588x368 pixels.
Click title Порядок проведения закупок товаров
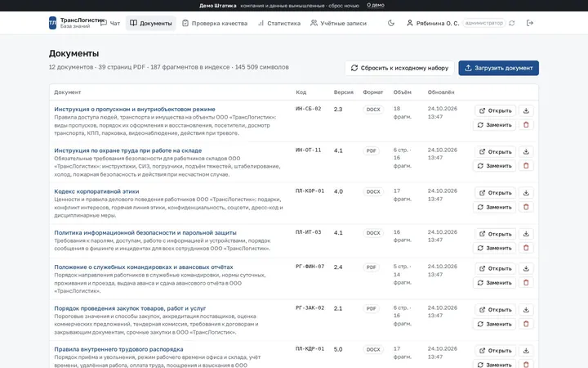click(130, 308)
